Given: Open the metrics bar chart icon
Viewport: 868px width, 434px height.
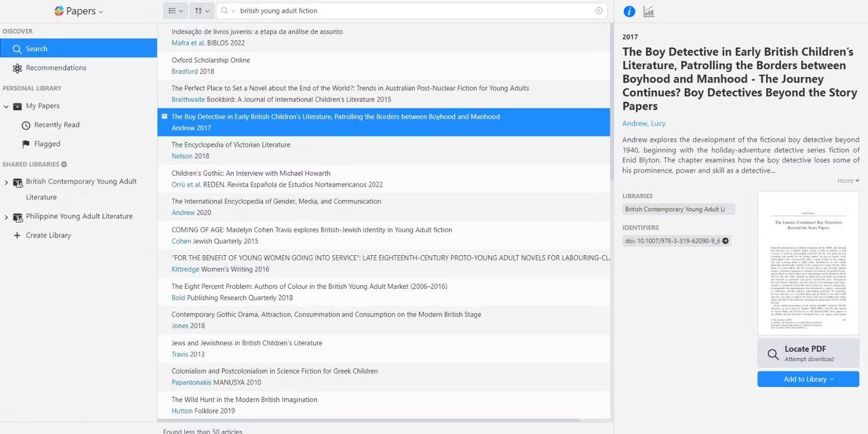Looking at the screenshot, I should click(649, 12).
